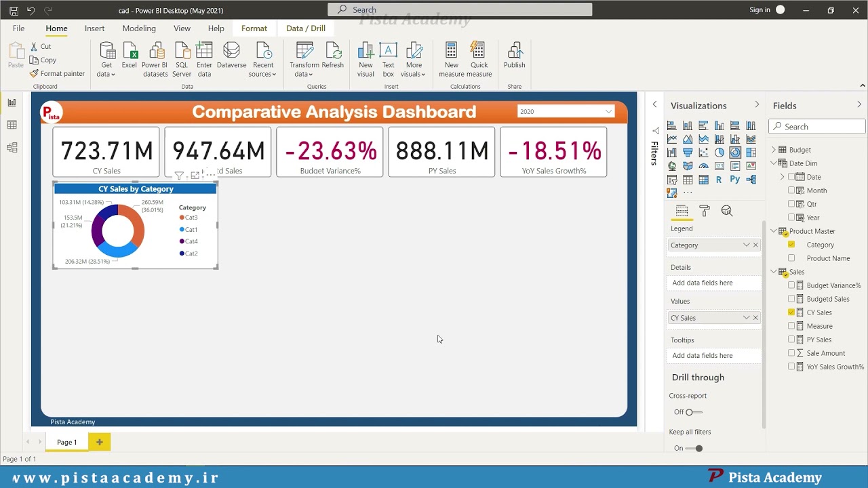Select the Decomposition tree visual
868x488 pixels.
pyautogui.click(x=751, y=180)
